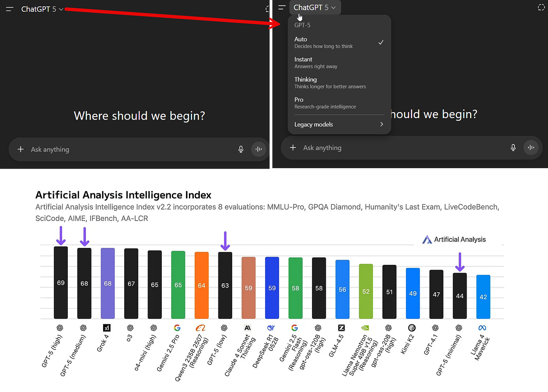Click OpenAI logo under GPT-4.1 bar
The height and width of the screenshot is (392, 548).
435,328
